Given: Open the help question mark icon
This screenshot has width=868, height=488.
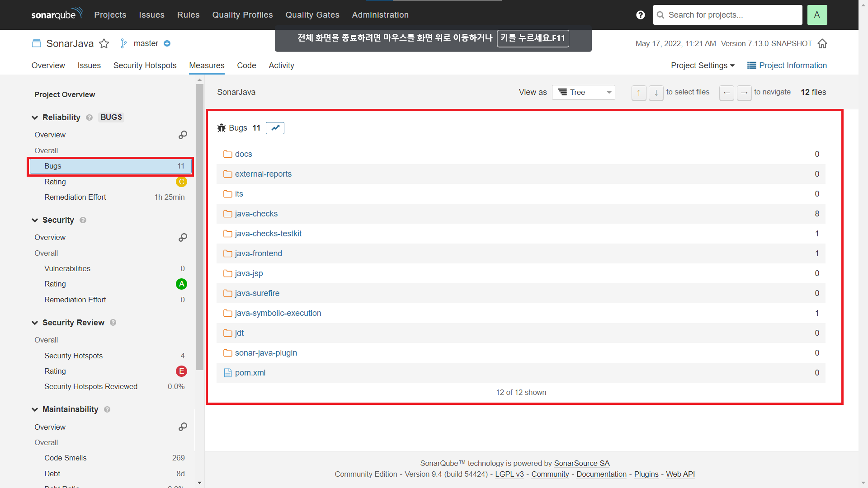Looking at the screenshot, I should (640, 15).
